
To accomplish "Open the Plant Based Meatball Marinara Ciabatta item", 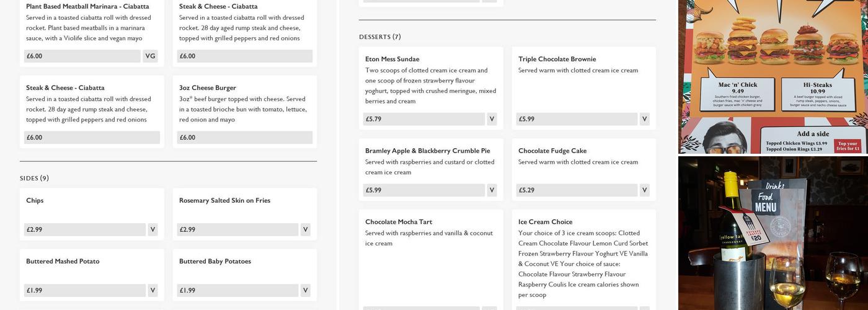I will [x=87, y=6].
